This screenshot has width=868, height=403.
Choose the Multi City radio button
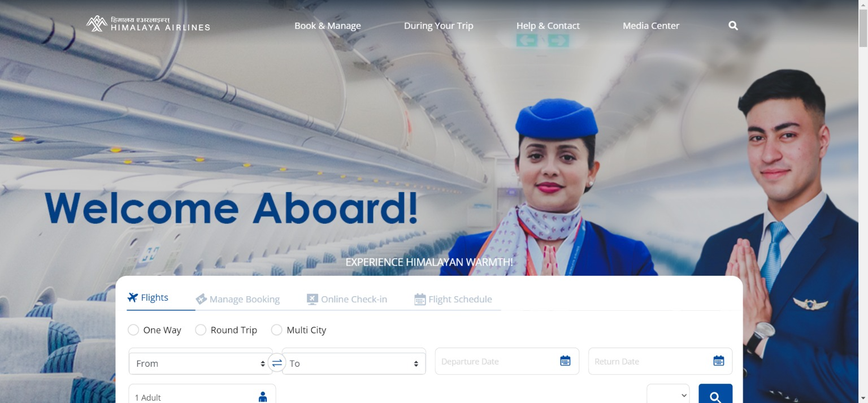click(277, 330)
